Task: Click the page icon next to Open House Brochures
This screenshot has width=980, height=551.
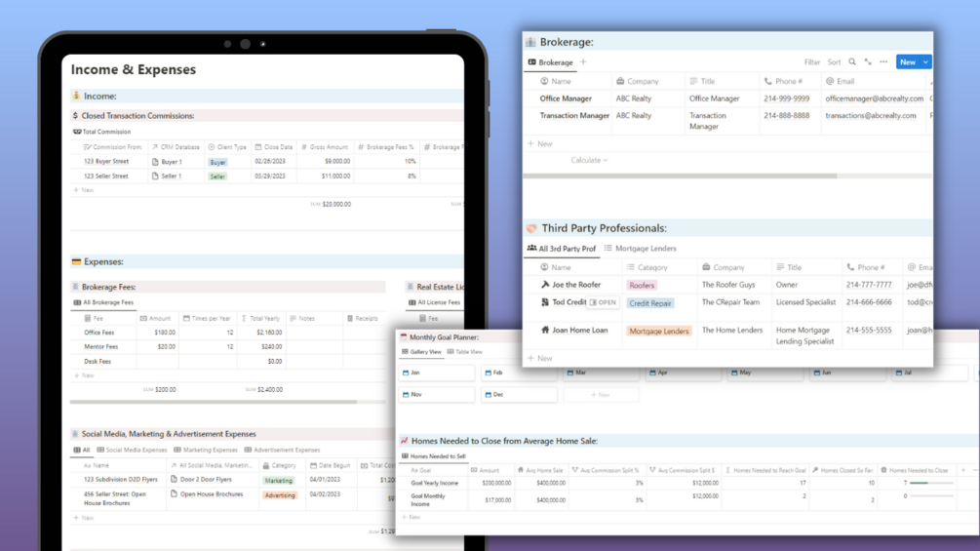Action: [174, 493]
